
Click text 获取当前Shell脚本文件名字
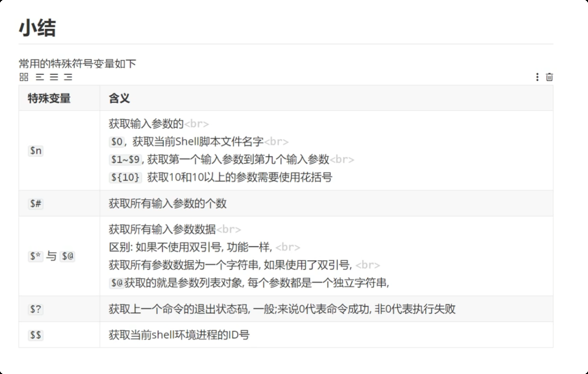pyautogui.click(x=198, y=141)
